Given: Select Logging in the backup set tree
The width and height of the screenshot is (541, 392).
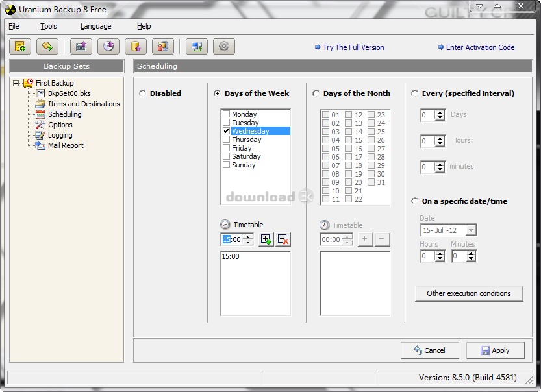Looking at the screenshot, I should coord(60,135).
